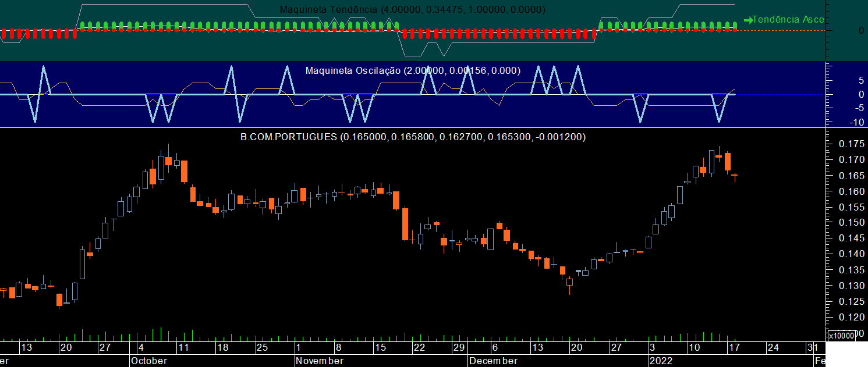Click the -10 value on oscillator scale
The width and height of the screenshot is (868, 367).
click(855, 122)
